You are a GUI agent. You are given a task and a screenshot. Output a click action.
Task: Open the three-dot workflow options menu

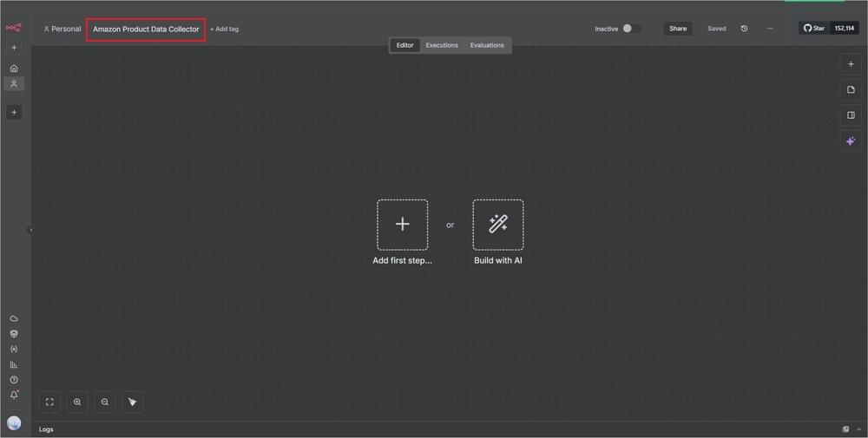tap(769, 29)
